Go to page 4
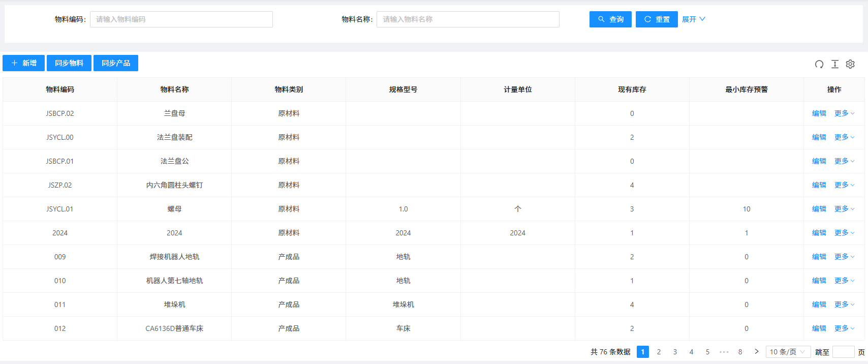Viewport: 868px width, 364px height. tap(692, 352)
